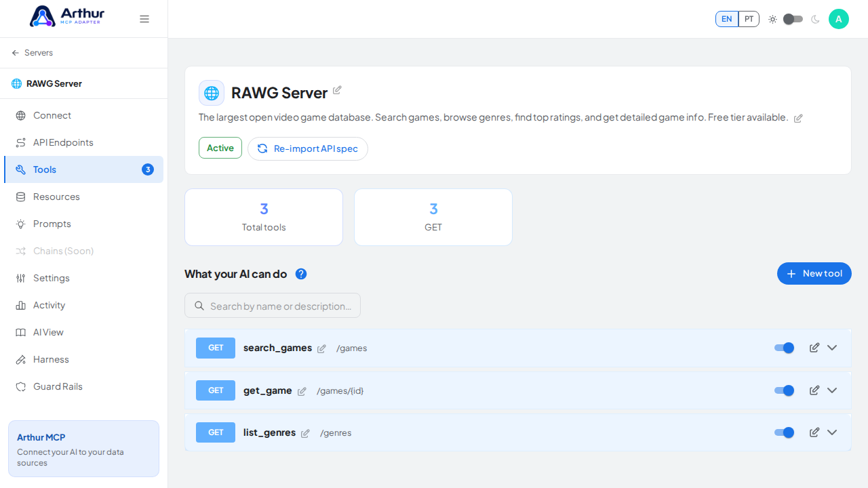Viewport: 868px width, 488px height.
Task: Toggle the get_game tool switch
Action: [x=784, y=390]
